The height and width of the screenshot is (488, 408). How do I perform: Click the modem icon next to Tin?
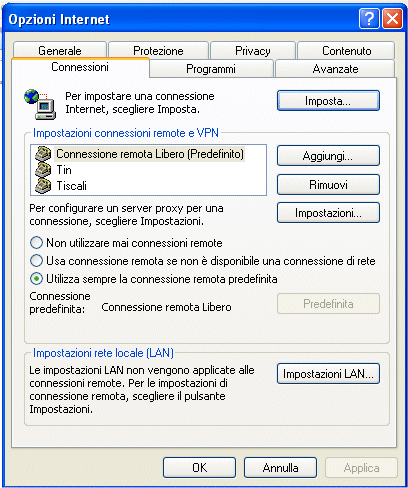click(43, 170)
